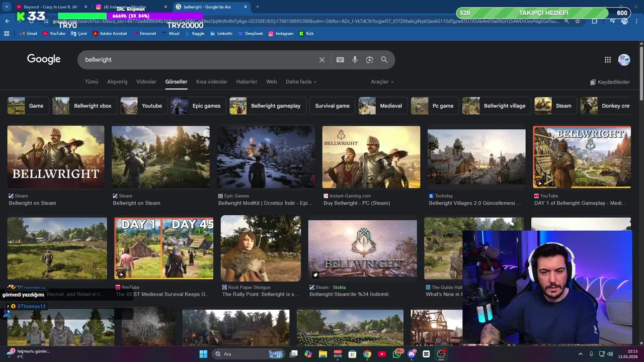Screen dimensions: 644x362
Task: Open the YouTube bookmark
Action: click(54, 34)
